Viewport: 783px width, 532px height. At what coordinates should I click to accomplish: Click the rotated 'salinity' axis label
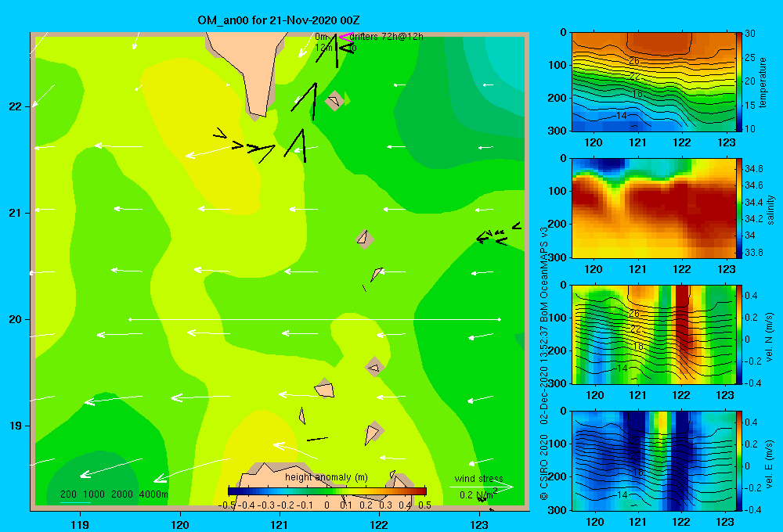[770, 210]
